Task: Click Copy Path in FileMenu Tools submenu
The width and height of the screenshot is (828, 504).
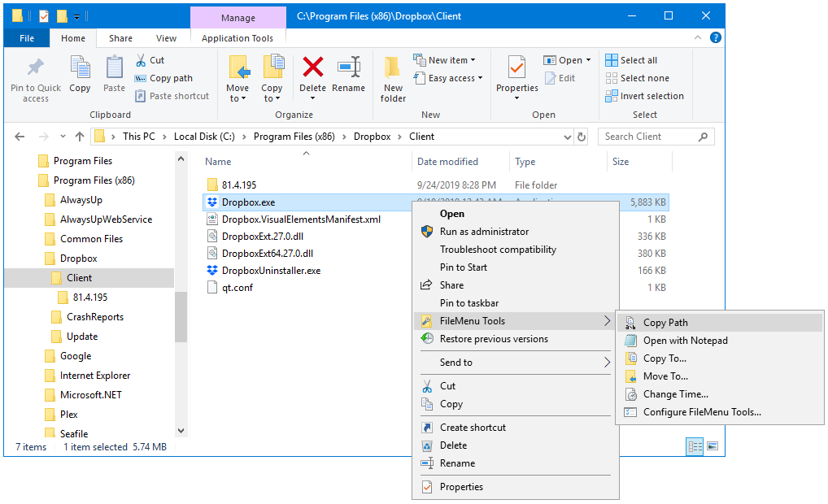Action: 665,323
